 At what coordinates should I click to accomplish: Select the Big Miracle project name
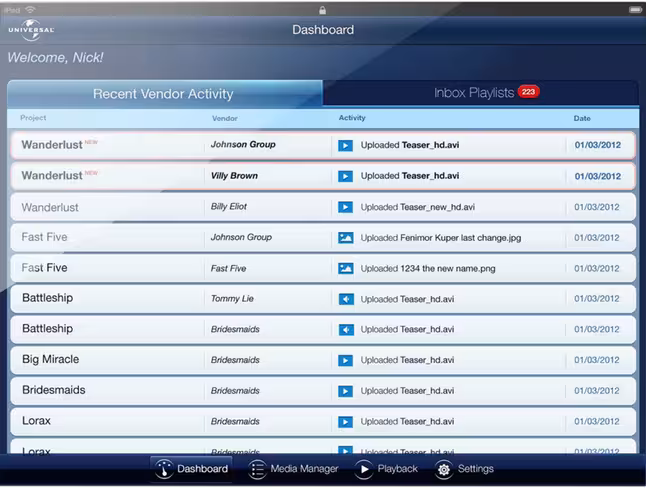click(50, 359)
